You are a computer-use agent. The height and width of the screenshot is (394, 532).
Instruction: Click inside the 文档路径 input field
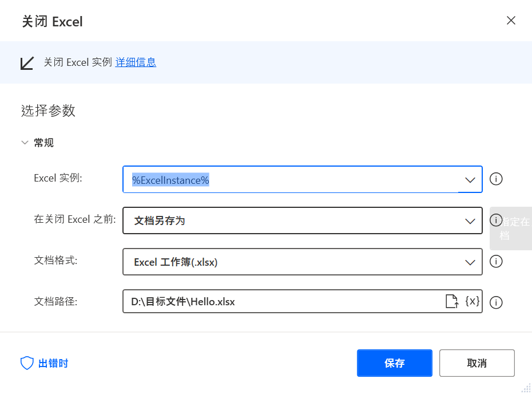(x=257, y=302)
